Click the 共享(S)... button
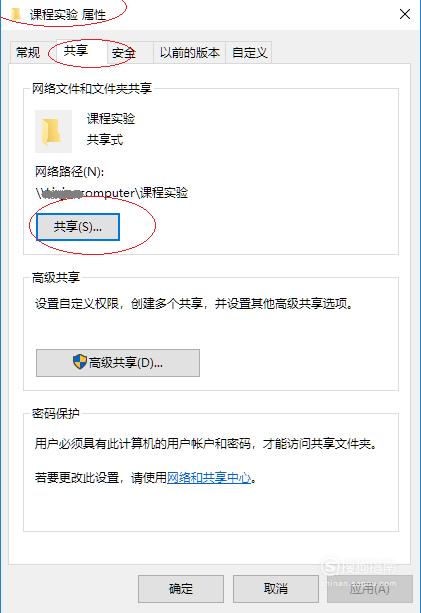This screenshot has width=421, height=613. click(78, 227)
